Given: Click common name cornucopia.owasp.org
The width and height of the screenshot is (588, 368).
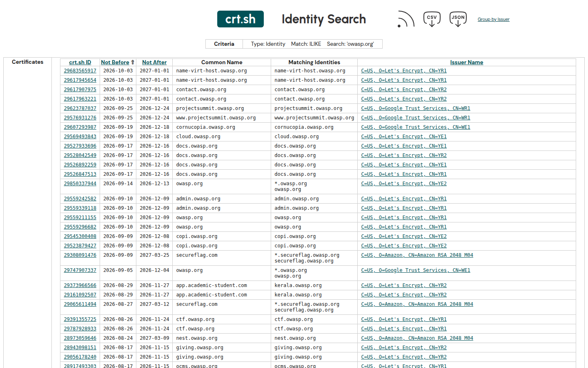Looking at the screenshot, I should 206,127.
